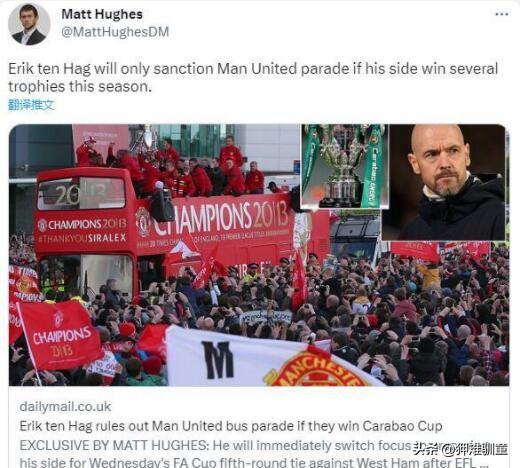
Task: Click the Carabao Cup trophy inset image
Action: [x=345, y=166]
